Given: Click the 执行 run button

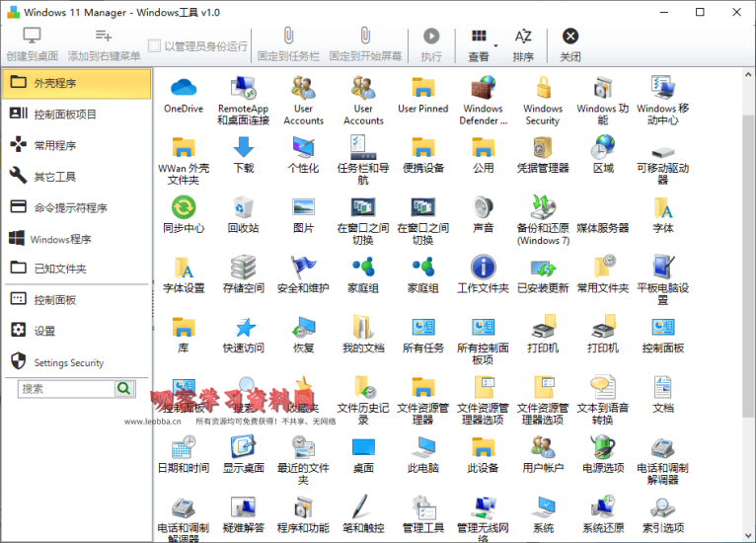Looking at the screenshot, I should click(x=431, y=44).
